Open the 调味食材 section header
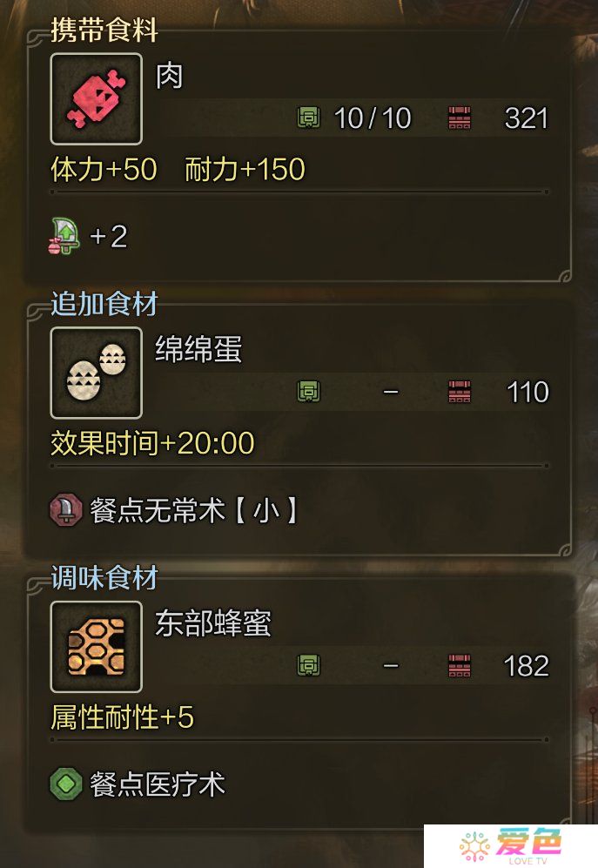Image resolution: width=598 pixels, height=868 pixels. click(104, 577)
